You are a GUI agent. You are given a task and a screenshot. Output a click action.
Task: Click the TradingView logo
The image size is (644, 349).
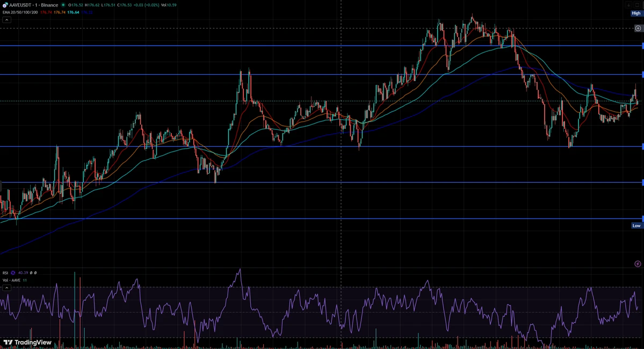(27, 343)
